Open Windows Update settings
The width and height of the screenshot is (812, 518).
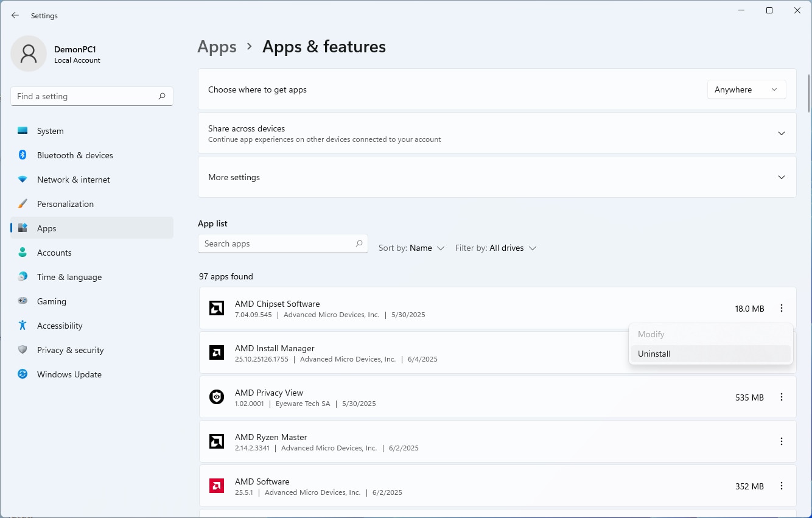pos(92,374)
